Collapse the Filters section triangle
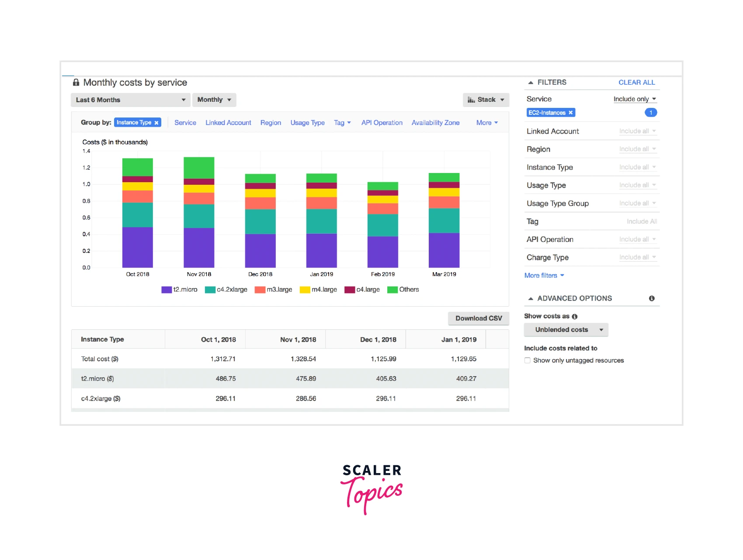This screenshot has width=743, height=560. pyautogui.click(x=530, y=83)
